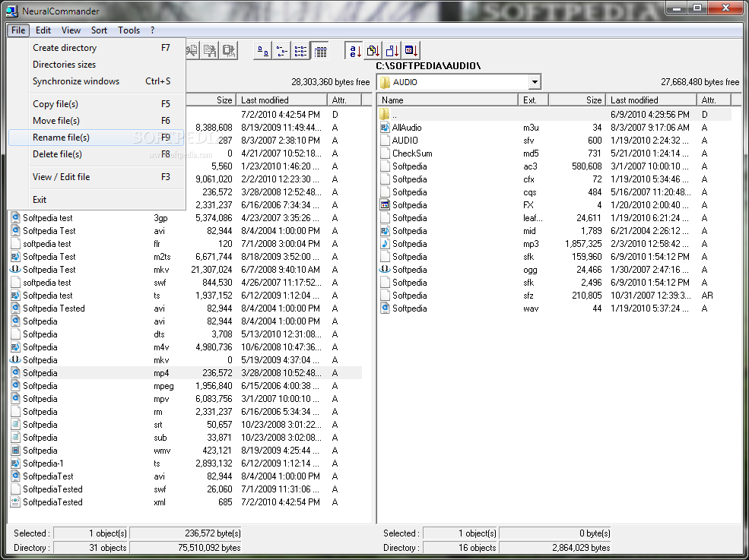749x560 pixels.
Task: Open the Edit menu
Action: pos(43,30)
